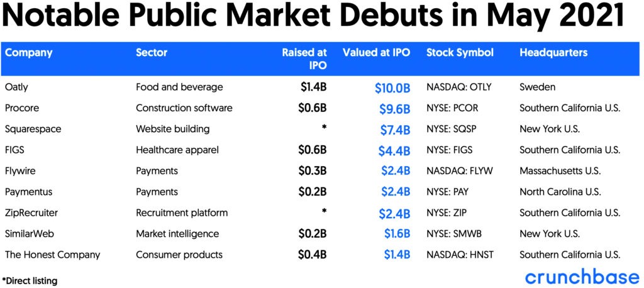The width and height of the screenshot is (644, 288).
Task: Click the Stock Symbol column header
Action: [x=460, y=53]
